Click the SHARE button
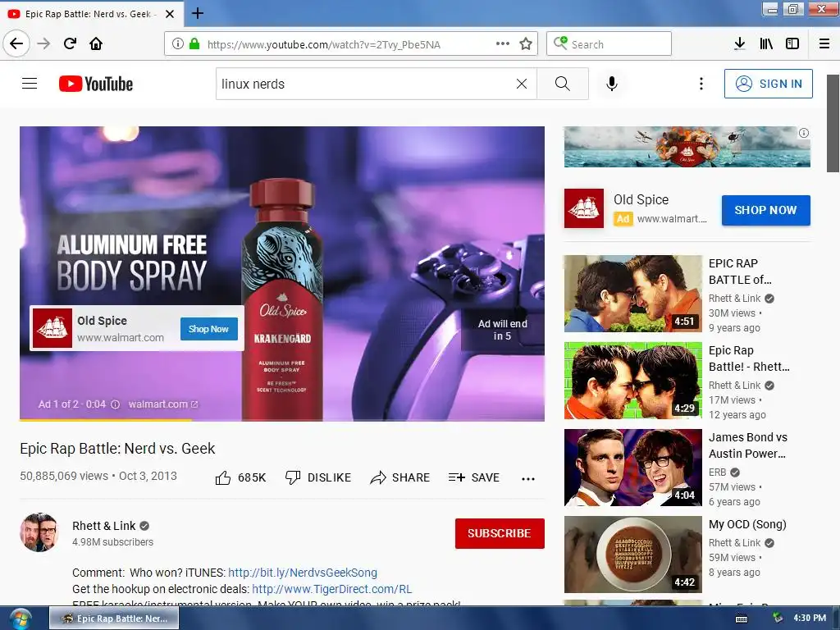 coord(399,477)
